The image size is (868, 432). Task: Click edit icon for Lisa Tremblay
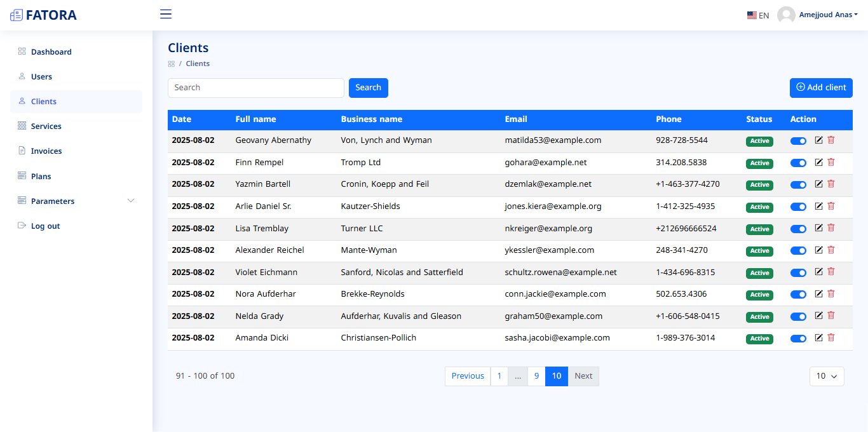(818, 228)
